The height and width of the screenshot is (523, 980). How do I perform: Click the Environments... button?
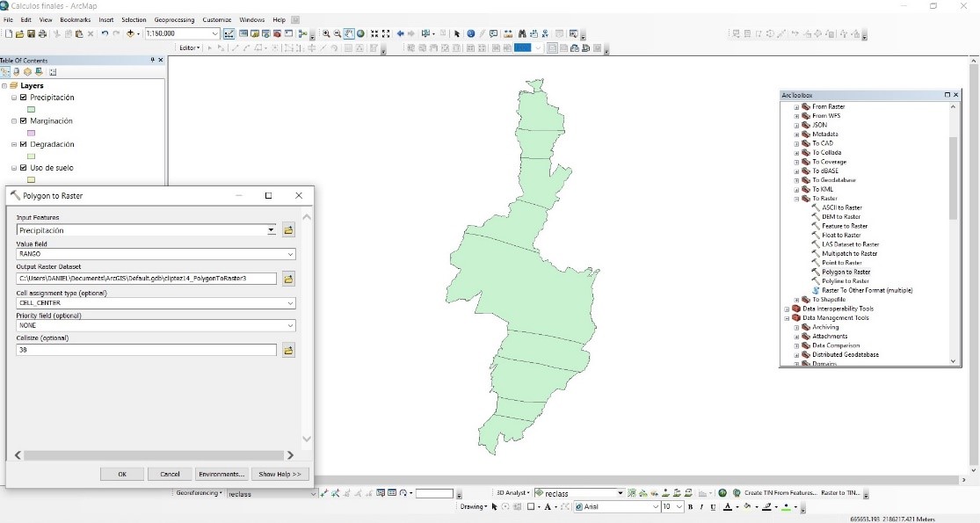(x=221, y=474)
